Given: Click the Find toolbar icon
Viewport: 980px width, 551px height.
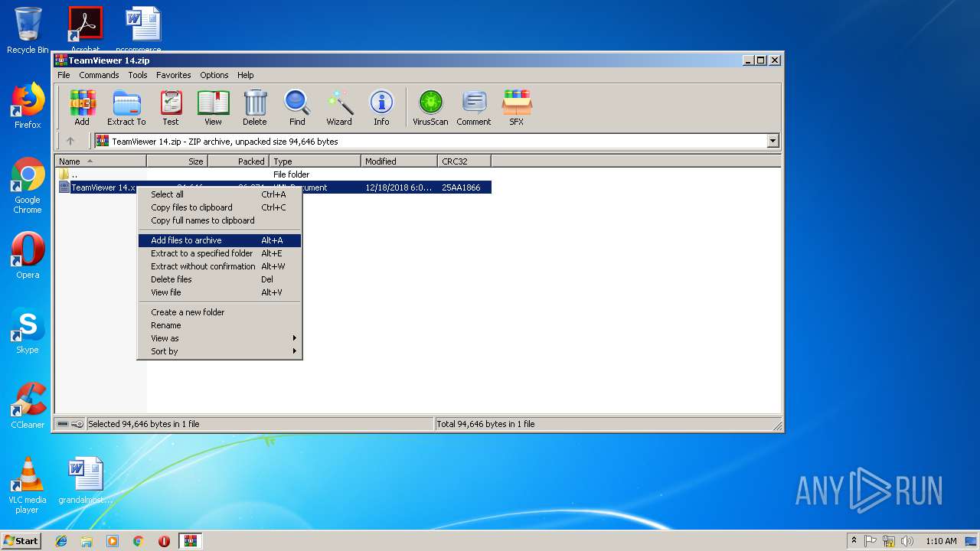Looking at the screenshot, I should tap(297, 107).
